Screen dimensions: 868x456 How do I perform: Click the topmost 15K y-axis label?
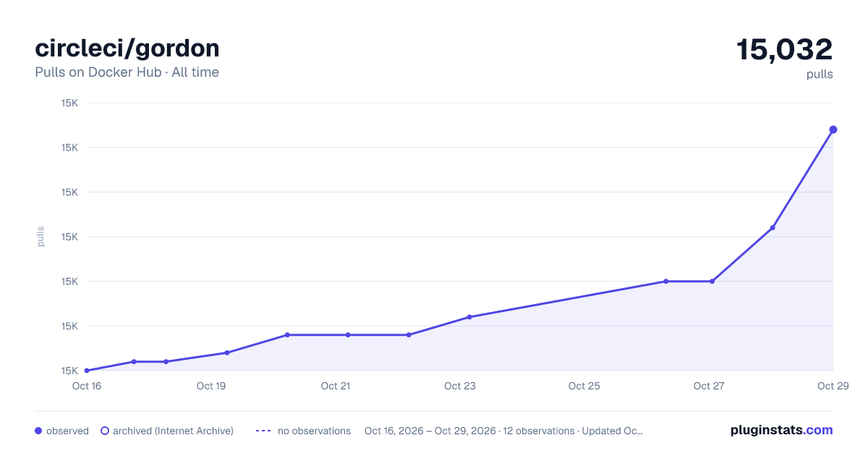69,103
